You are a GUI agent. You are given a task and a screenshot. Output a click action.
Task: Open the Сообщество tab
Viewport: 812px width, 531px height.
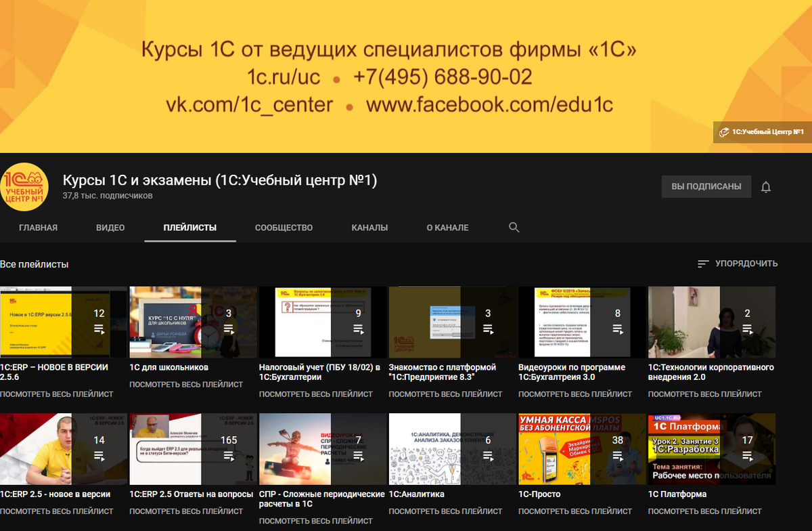pos(284,228)
